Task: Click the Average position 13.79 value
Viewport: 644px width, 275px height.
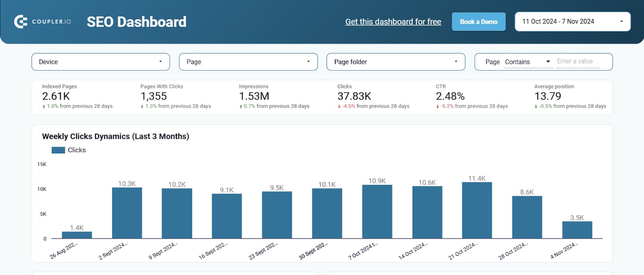Action: pyautogui.click(x=547, y=96)
